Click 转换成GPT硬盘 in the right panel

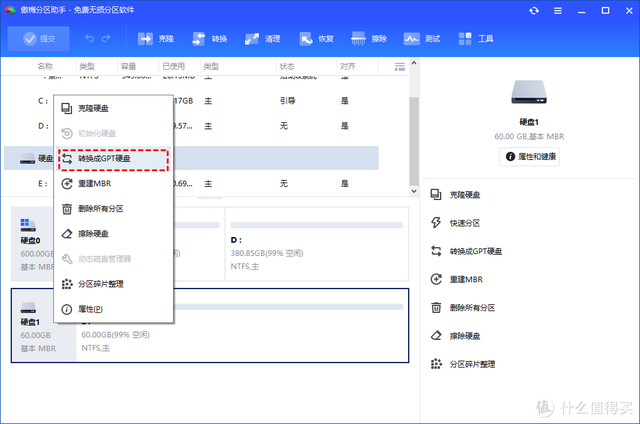[x=467, y=251]
